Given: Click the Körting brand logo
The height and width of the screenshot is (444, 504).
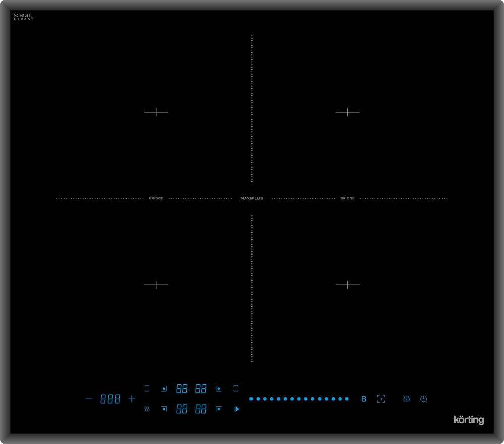Looking at the screenshot, I should click(469, 420).
